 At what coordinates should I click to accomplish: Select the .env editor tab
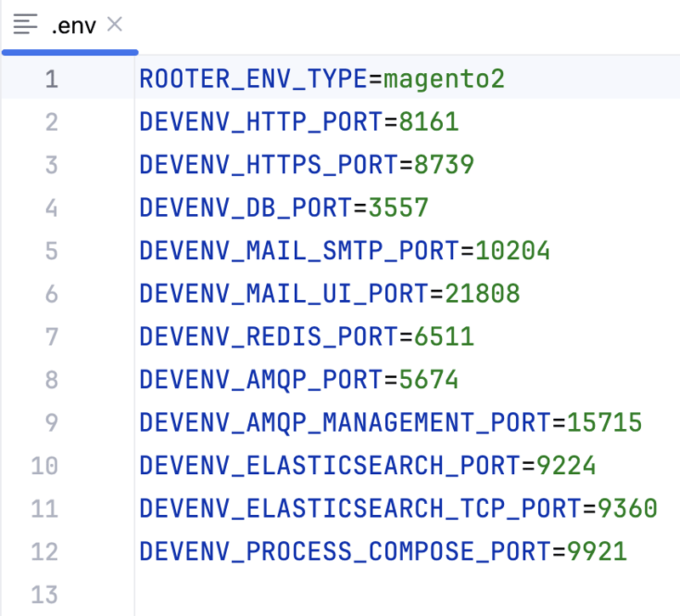pyautogui.click(x=71, y=25)
